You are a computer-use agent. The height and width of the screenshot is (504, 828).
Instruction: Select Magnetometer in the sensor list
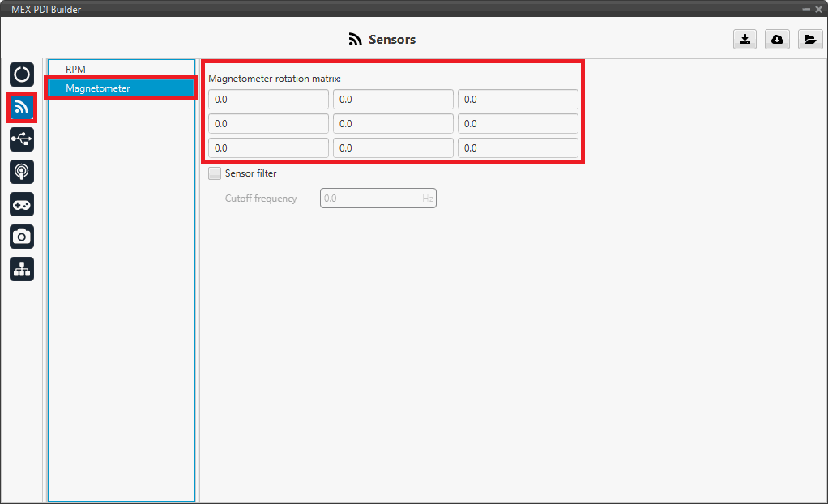click(97, 88)
